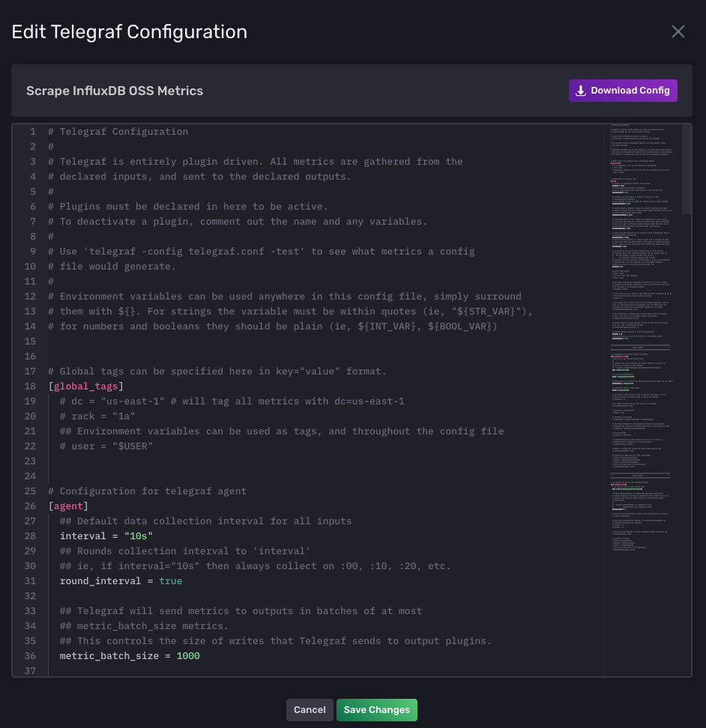
Task: Click the round_interval true value
Action: coord(170,581)
